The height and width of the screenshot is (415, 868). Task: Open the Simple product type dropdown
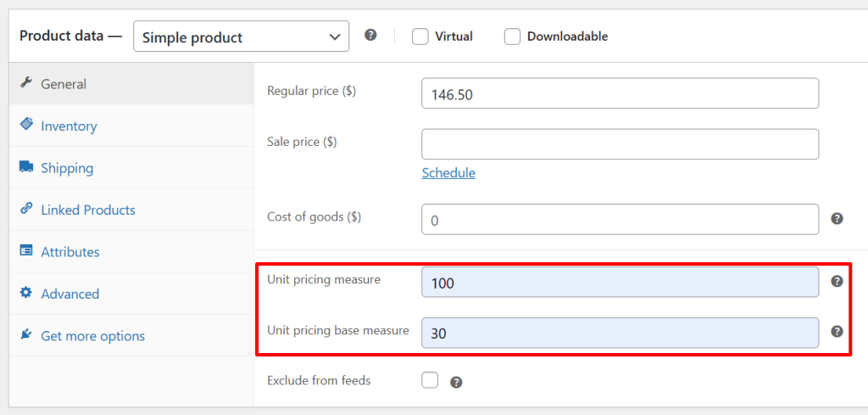click(x=241, y=36)
